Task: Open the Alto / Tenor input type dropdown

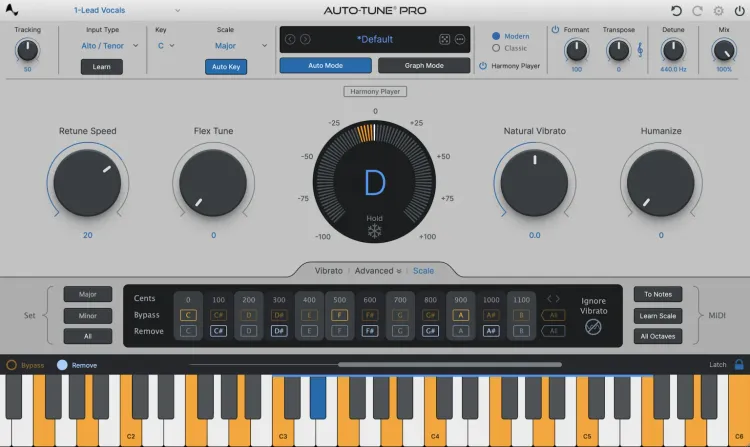Action: [x=109, y=46]
